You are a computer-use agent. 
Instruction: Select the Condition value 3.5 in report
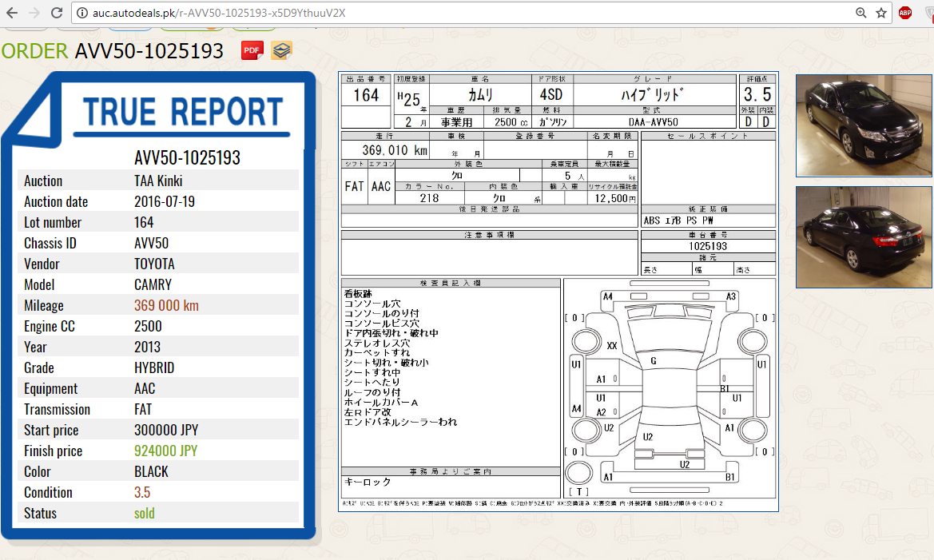(x=142, y=493)
